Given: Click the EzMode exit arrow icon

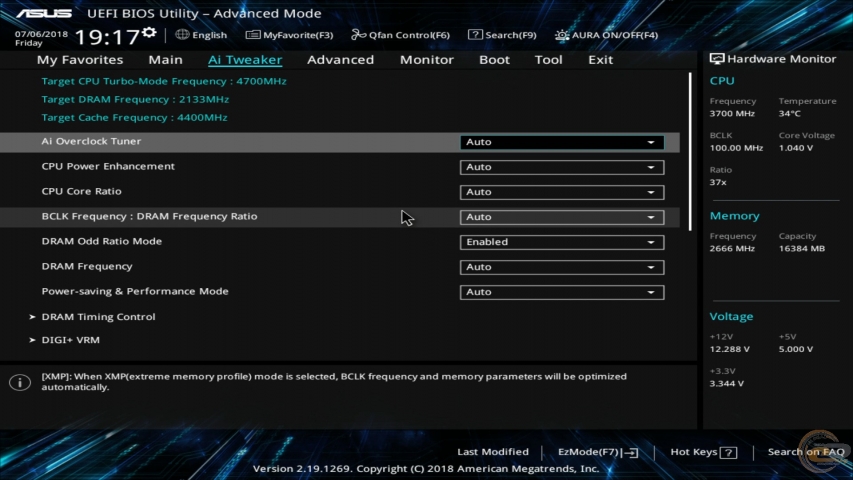Looking at the screenshot, I should point(632,452).
